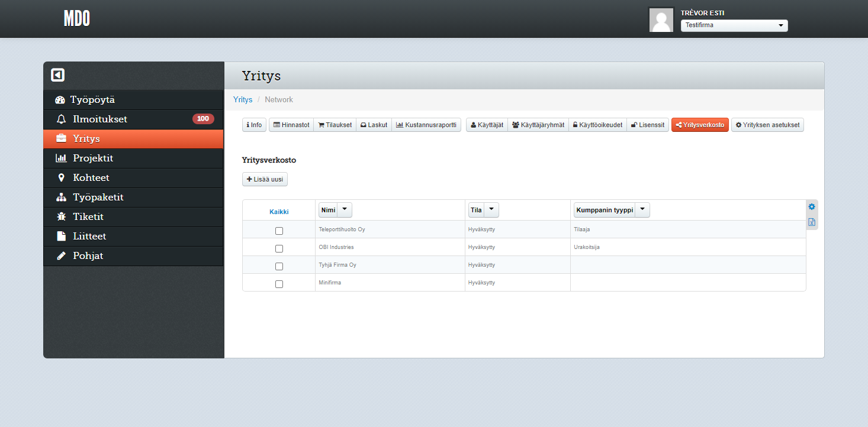Go to Pohjat in sidebar
The image size is (868, 427).
pos(133,256)
